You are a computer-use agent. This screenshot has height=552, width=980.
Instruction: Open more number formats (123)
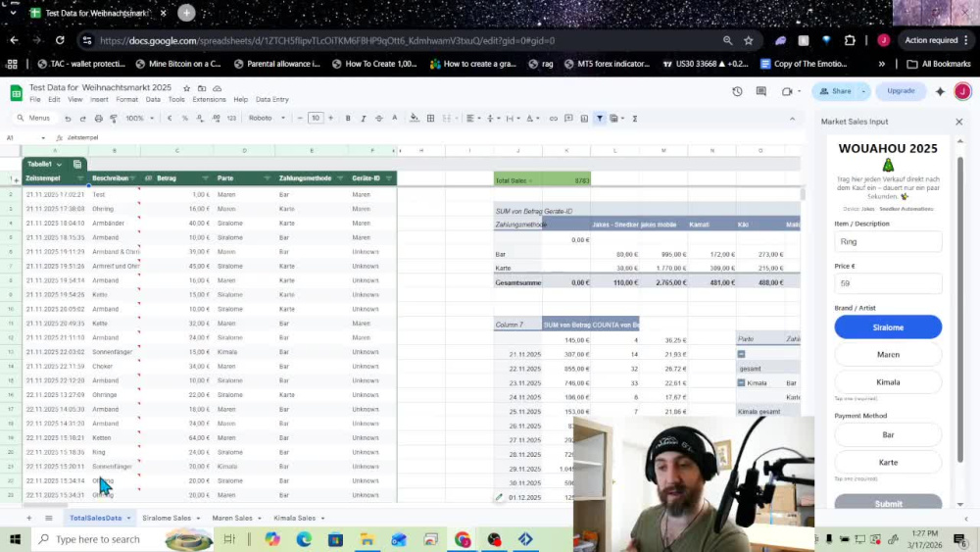click(231, 119)
